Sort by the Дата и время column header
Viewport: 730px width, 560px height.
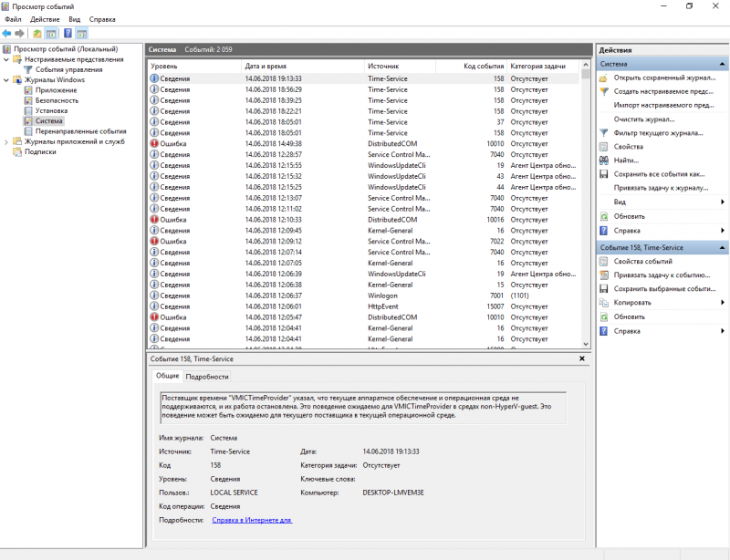303,66
